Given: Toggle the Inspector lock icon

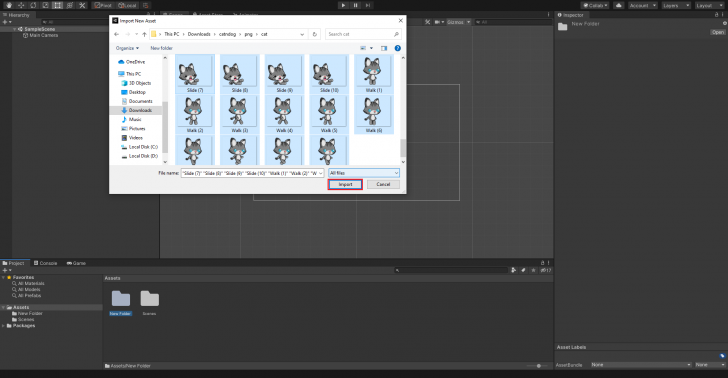Looking at the screenshot, I should (716, 15).
